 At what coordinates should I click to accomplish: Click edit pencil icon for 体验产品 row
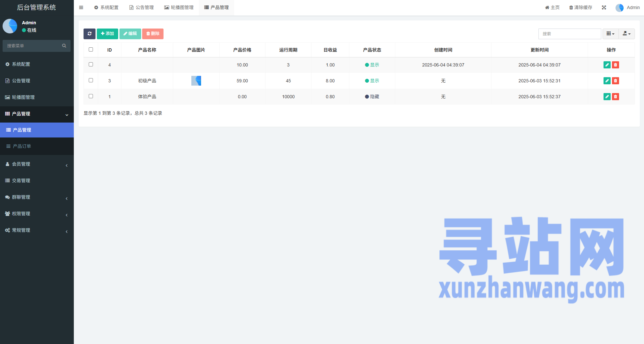tap(607, 97)
